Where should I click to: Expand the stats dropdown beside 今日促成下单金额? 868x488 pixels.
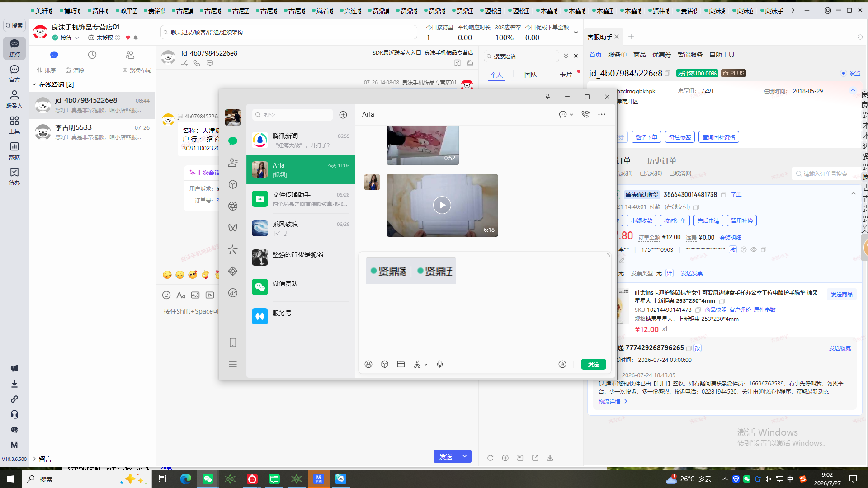click(x=576, y=33)
